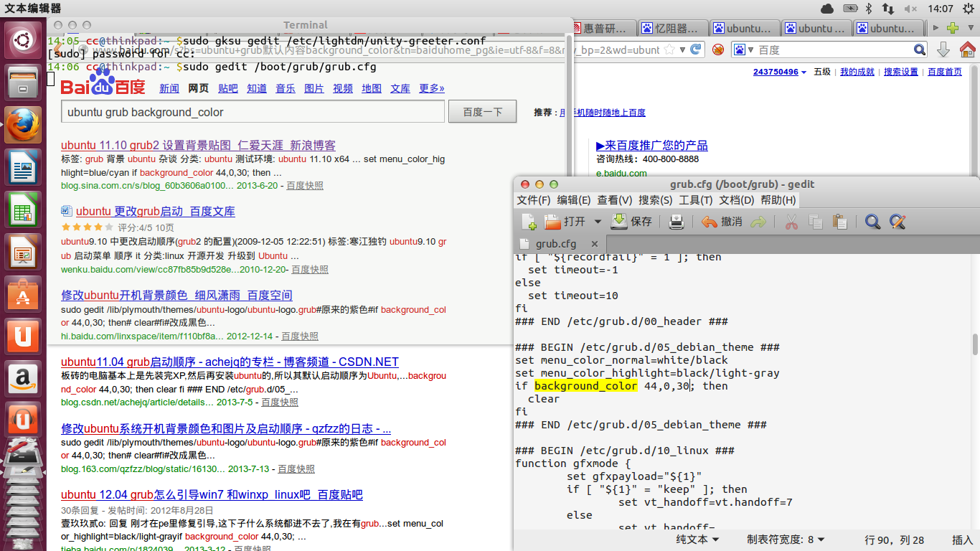Open the Files launcher icon
The width and height of the screenshot is (980, 551).
coord(24,81)
